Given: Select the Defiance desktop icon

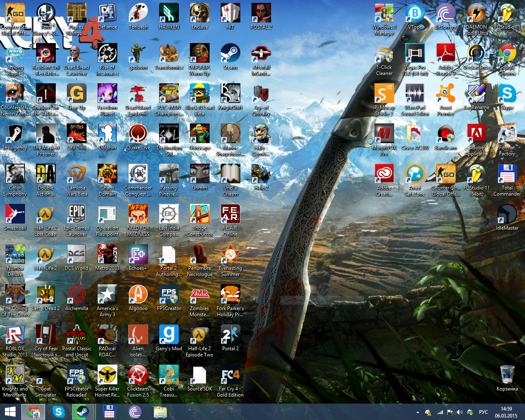Looking at the screenshot, I should click(x=107, y=16).
